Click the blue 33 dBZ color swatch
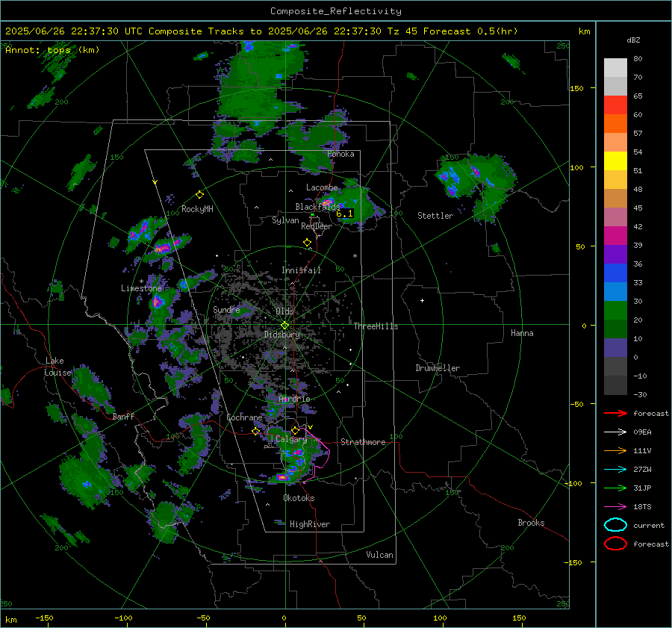 [x=615, y=273]
